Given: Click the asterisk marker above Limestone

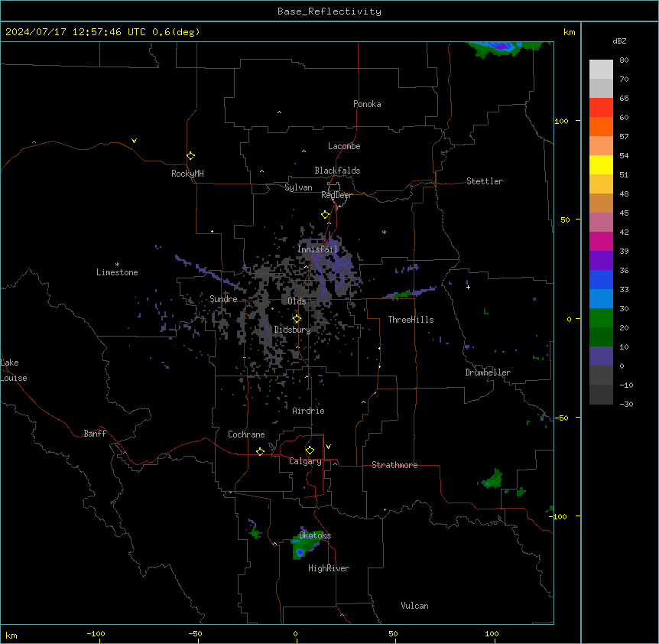Looking at the screenshot, I should point(117,265).
